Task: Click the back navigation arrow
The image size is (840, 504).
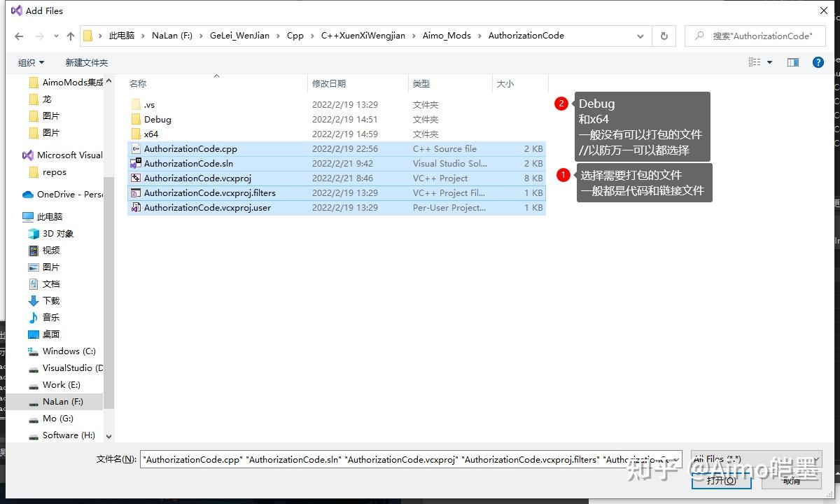Action: (x=18, y=36)
